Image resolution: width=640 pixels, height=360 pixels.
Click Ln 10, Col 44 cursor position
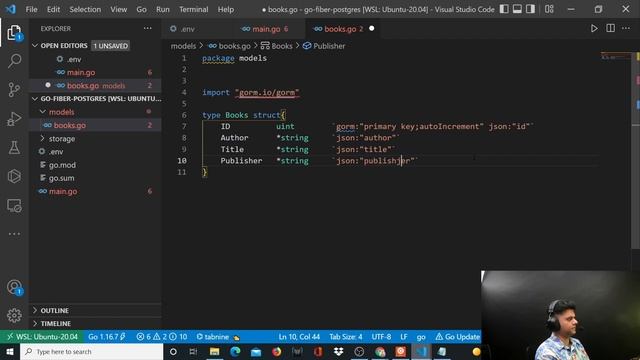click(299, 337)
